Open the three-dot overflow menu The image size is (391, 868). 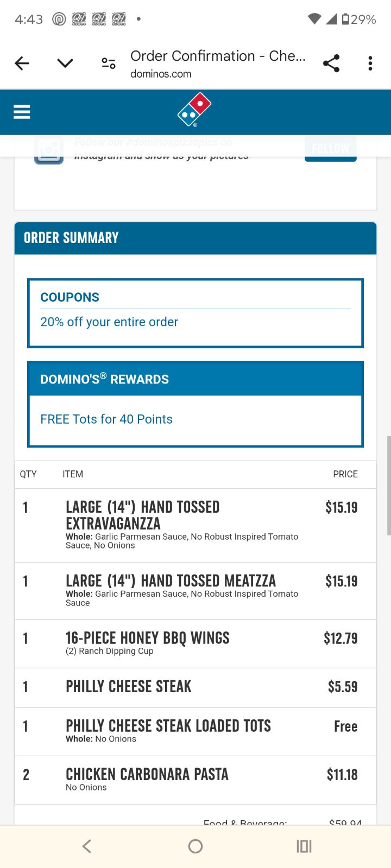pos(370,63)
